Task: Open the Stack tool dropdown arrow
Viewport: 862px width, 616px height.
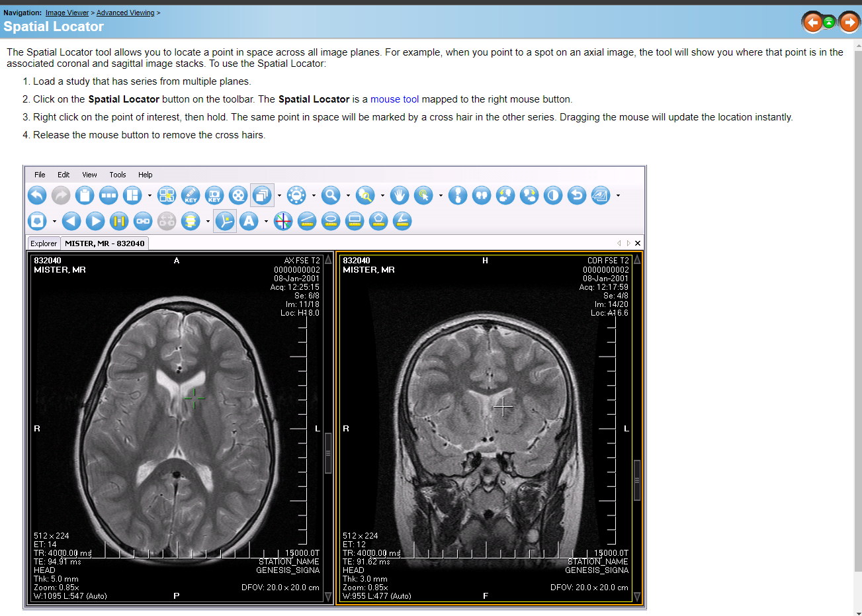Action: pyautogui.click(x=279, y=195)
